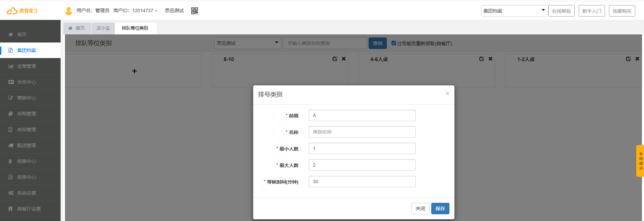This screenshot has height=221, width=644.
Task: Delete the 8-10 queue category card
Action: point(344,59)
